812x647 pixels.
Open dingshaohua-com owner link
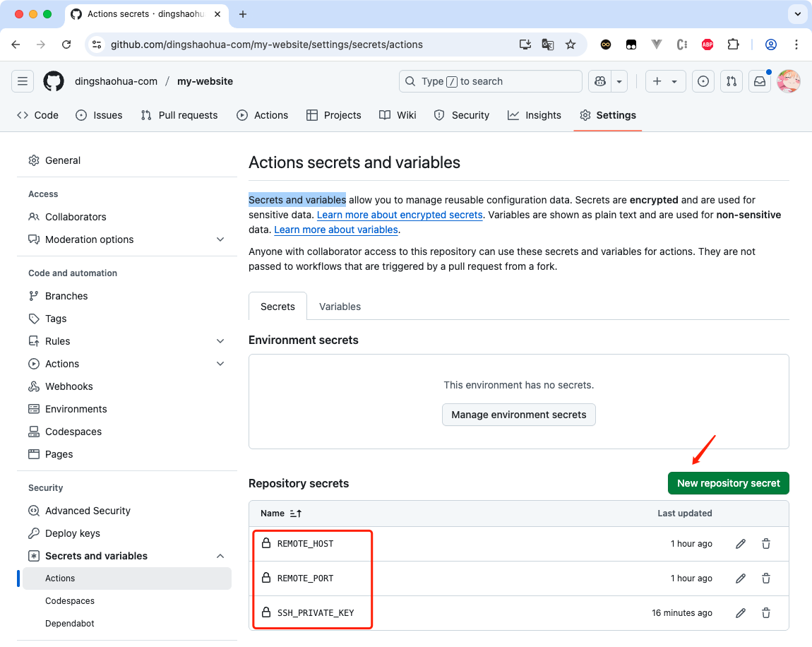(x=116, y=81)
